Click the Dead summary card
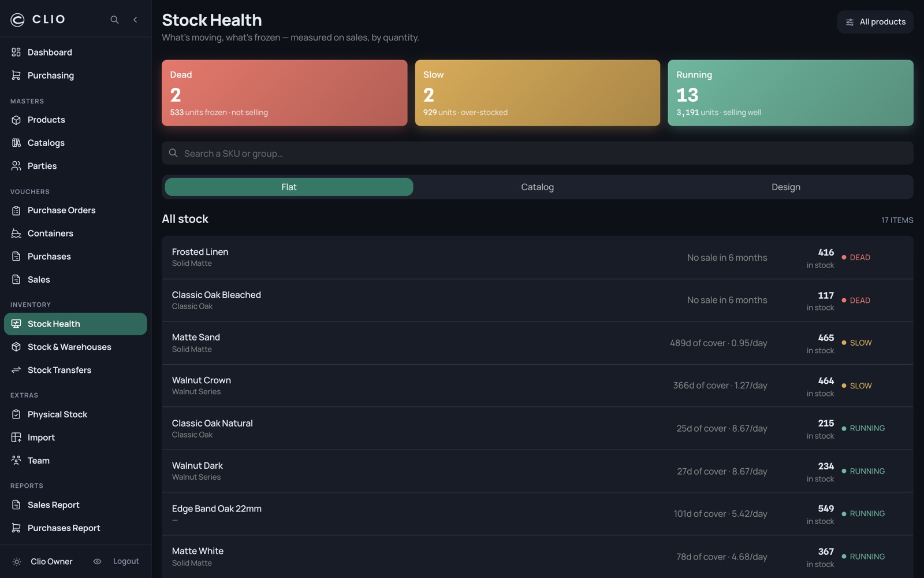This screenshot has width=924, height=578. coord(284,93)
